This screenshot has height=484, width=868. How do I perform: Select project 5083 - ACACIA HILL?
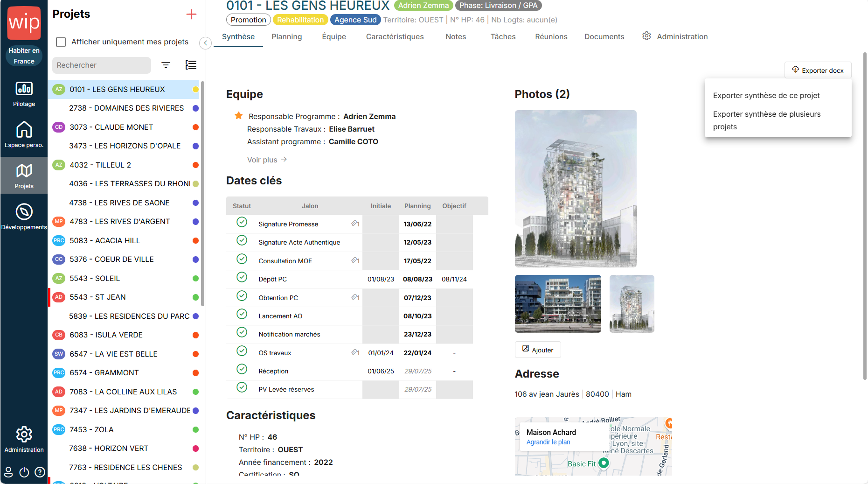click(x=124, y=240)
